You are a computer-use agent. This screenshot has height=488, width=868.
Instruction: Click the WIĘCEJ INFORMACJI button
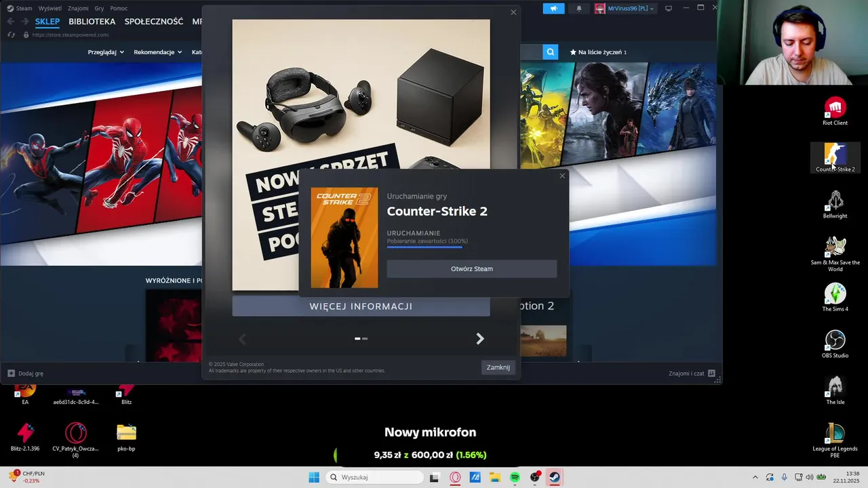point(361,306)
